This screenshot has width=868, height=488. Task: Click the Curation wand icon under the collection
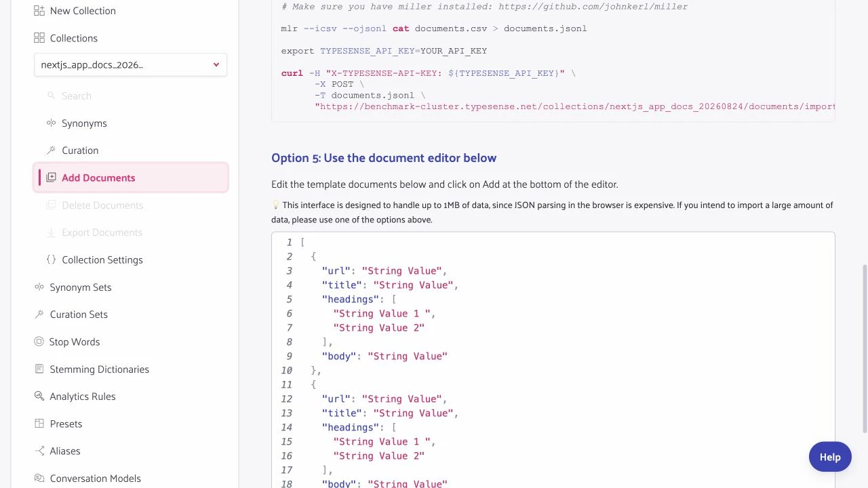pos(51,150)
